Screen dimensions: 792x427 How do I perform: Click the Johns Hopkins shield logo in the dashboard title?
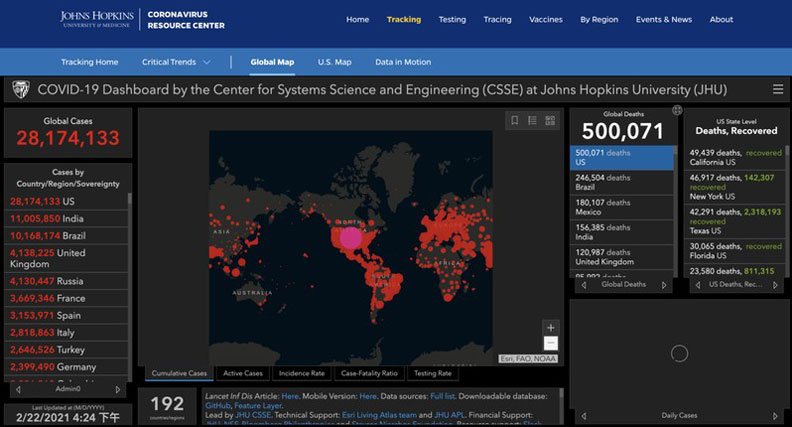tap(18, 89)
